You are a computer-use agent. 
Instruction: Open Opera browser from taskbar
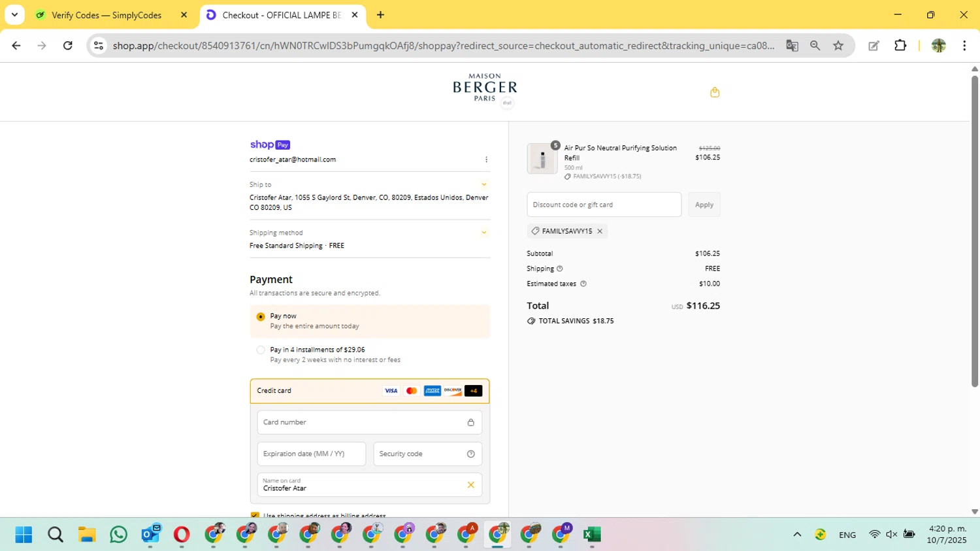pyautogui.click(x=182, y=535)
